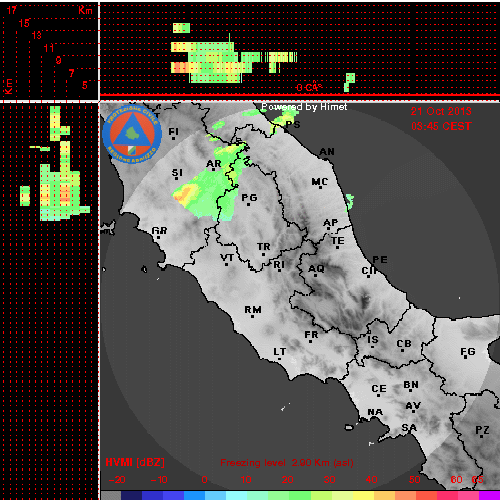Viewport: 500px width, 500px height.
Task: Click the SA city label
Action: (x=409, y=428)
